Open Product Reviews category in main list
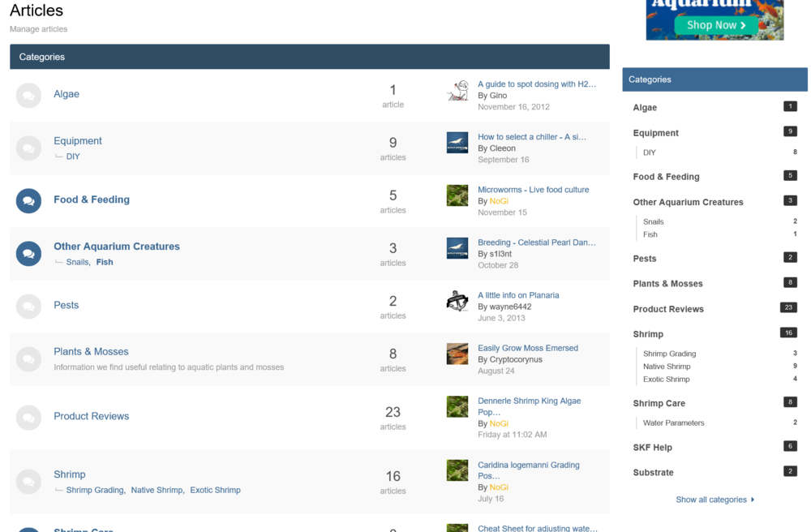 click(x=92, y=416)
